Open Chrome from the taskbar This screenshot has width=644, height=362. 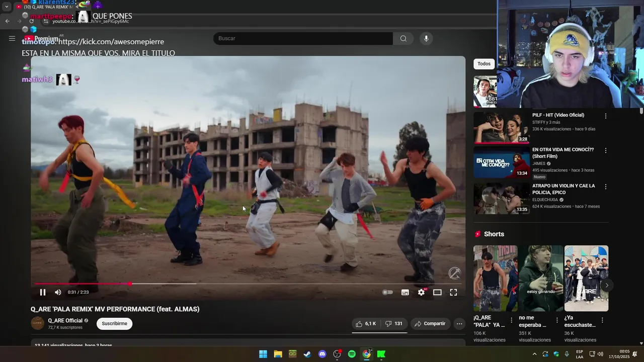(x=367, y=354)
